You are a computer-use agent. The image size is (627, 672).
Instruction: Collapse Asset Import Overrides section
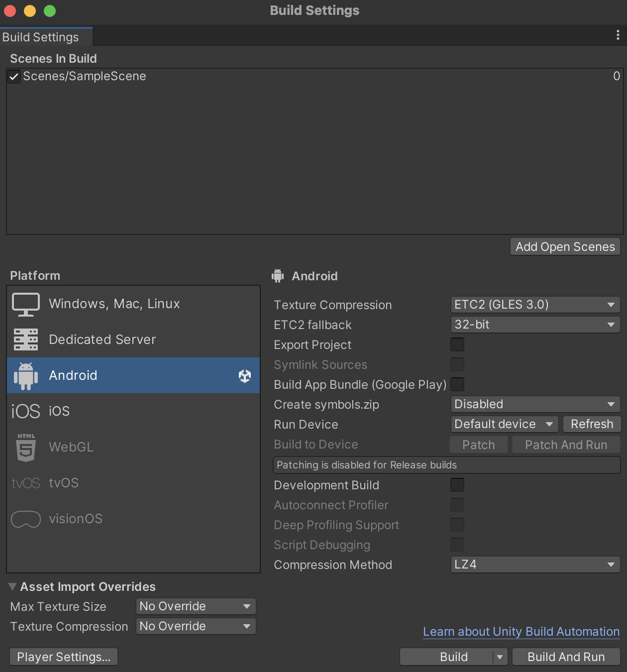pyautogui.click(x=12, y=586)
